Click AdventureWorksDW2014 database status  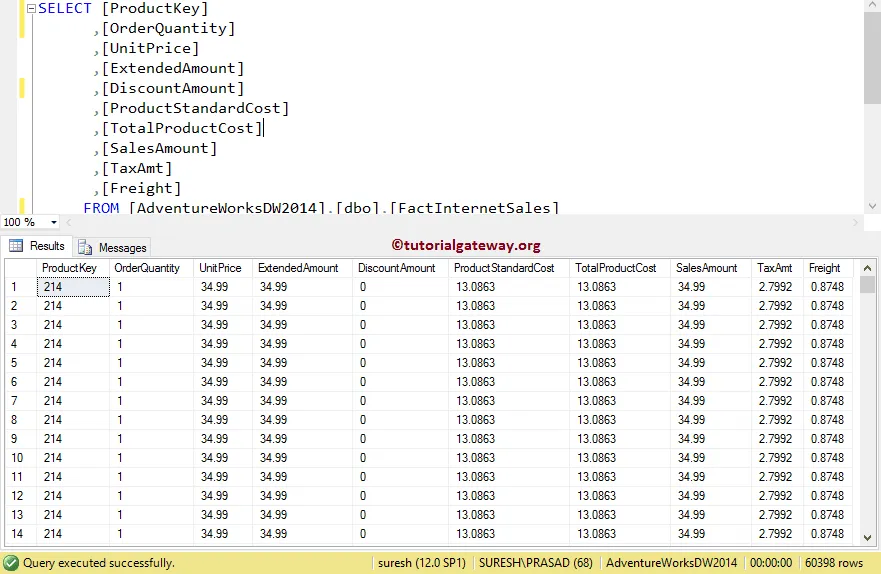pos(671,563)
